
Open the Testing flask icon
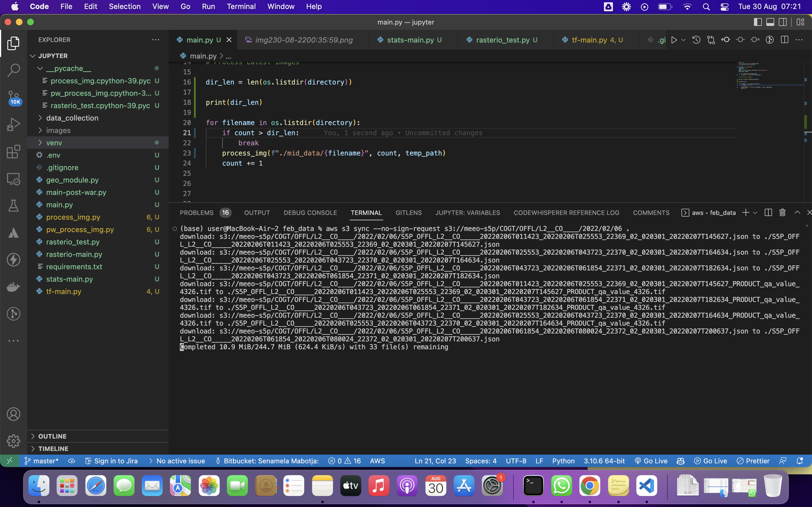pyautogui.click(x=14, y=206)
